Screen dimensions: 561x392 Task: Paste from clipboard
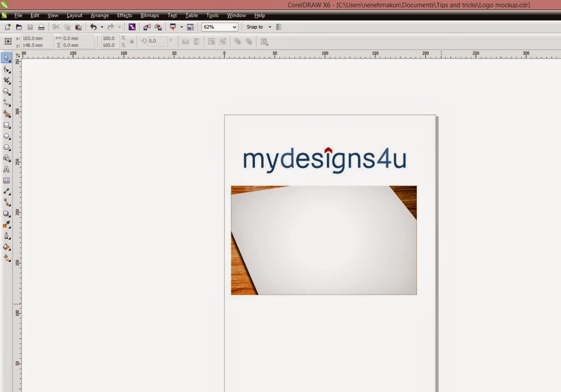79,27
